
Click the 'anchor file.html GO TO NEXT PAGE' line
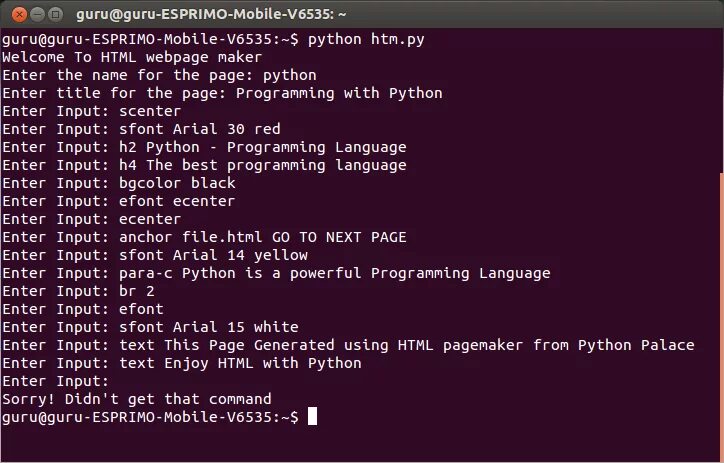click(x=262, y=237)
